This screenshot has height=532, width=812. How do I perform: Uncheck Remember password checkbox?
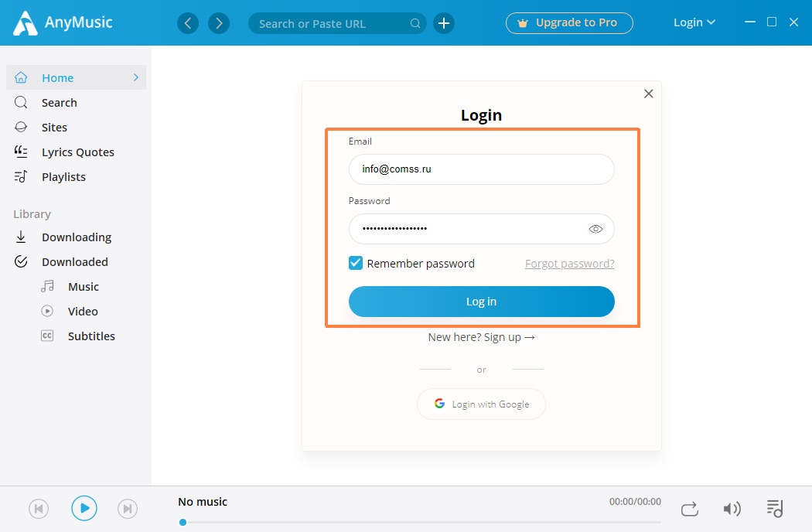tap(356, 263)
